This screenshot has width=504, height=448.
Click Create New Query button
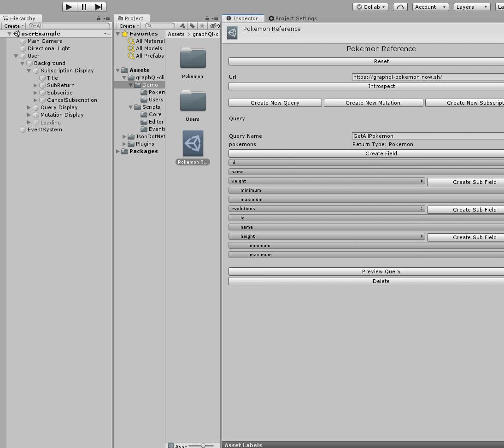[x=275, y=103]
